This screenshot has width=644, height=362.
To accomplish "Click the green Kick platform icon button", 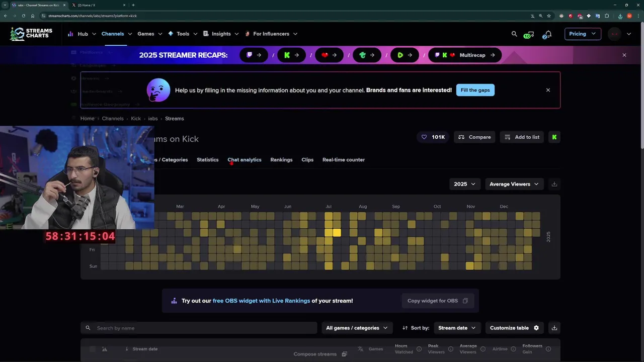I will click(554, 137).
